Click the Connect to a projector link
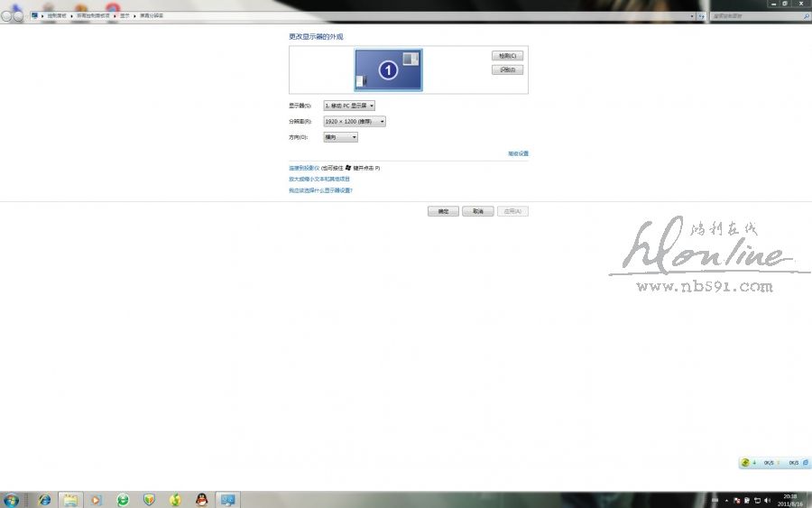This screenshot has height=508, width=812. pyautogui.click(x=304, y=169)
